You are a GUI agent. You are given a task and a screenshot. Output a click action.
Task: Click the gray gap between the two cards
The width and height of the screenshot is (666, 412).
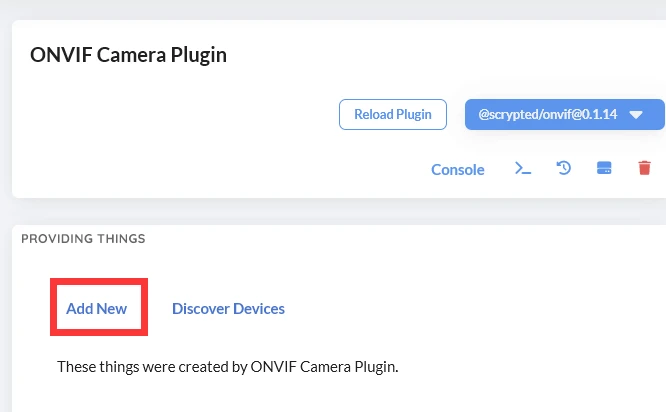[x=300, y=211]
